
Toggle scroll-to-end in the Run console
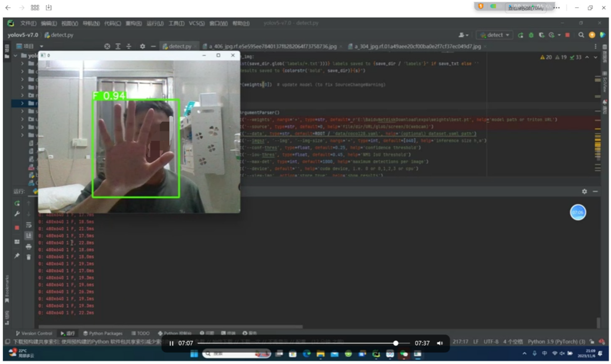29,236
